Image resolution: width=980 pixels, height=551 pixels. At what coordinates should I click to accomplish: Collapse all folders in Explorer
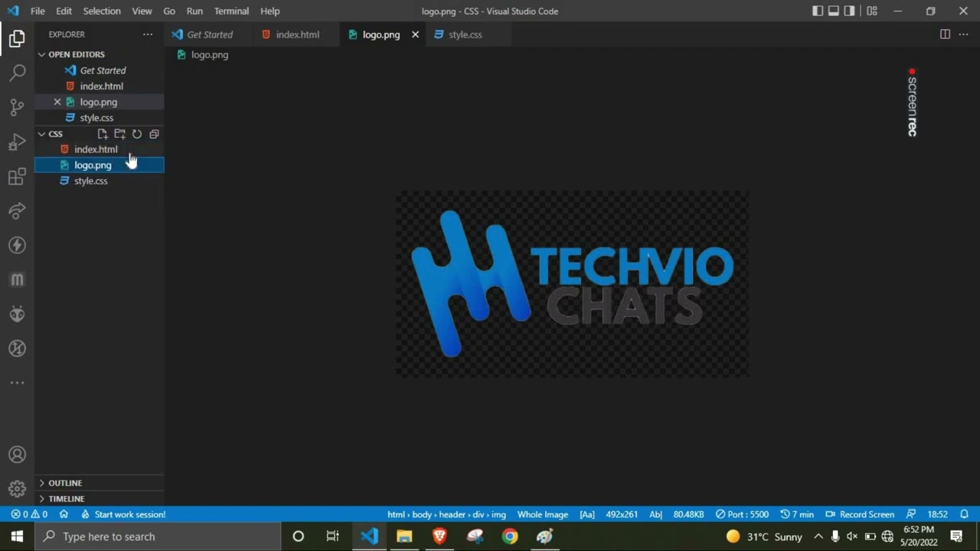(x=154, y=134)
